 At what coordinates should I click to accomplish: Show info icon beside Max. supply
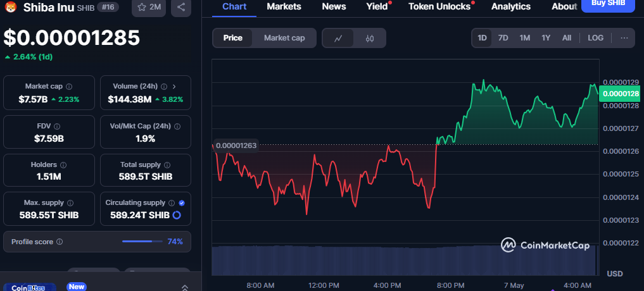point(70,203)
